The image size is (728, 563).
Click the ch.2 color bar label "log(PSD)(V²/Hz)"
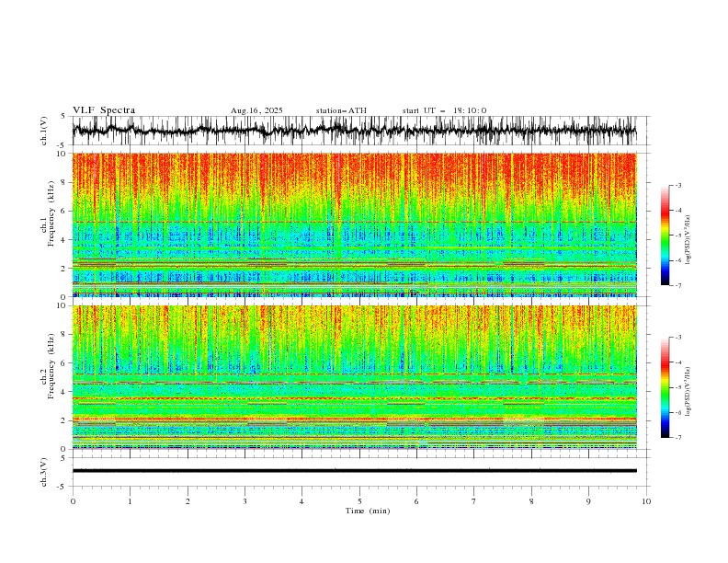click(688, 391)
